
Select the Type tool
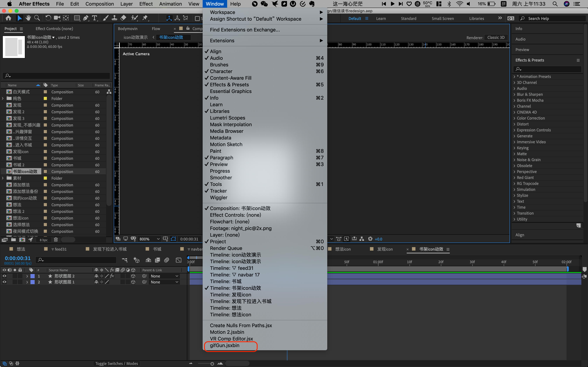[x=94, y=18]
